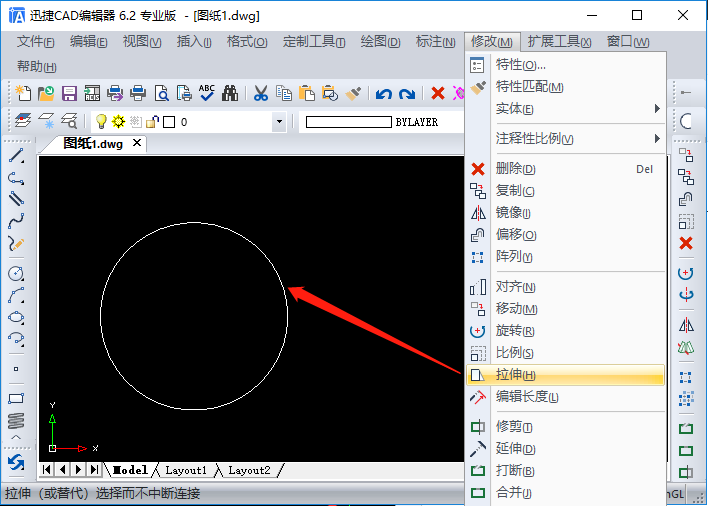Jump to the last layout tab arrow
Viewport: 708px width, 506px height.
[94, 470]
